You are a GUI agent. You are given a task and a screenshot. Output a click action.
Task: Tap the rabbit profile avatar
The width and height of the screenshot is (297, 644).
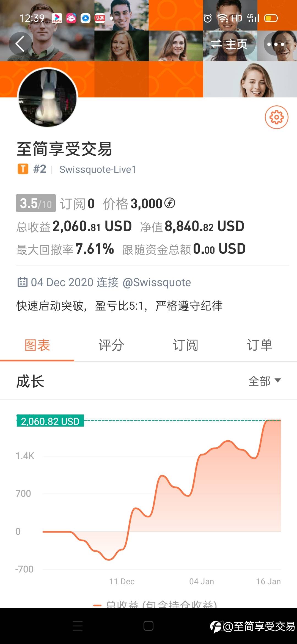tap(48, 98)
